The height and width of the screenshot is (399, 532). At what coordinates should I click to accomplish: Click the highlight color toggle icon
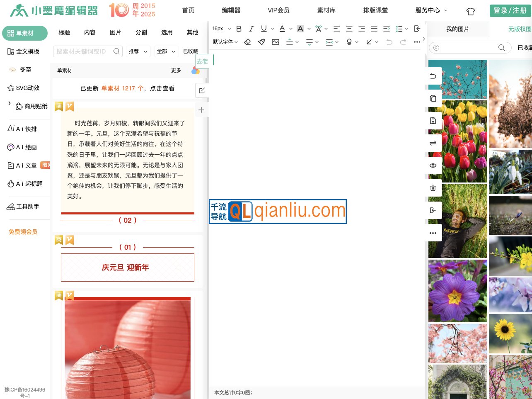(300, 29)
